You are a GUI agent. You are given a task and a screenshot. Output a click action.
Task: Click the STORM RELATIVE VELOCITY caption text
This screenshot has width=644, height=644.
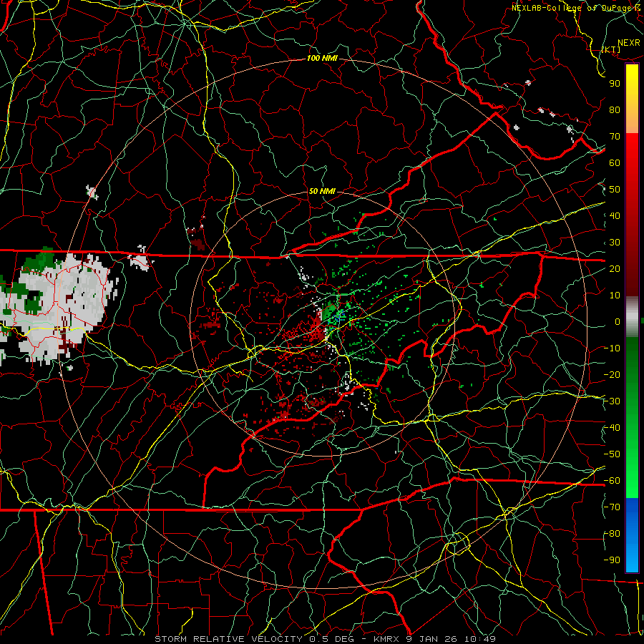(x=230, y=639)
